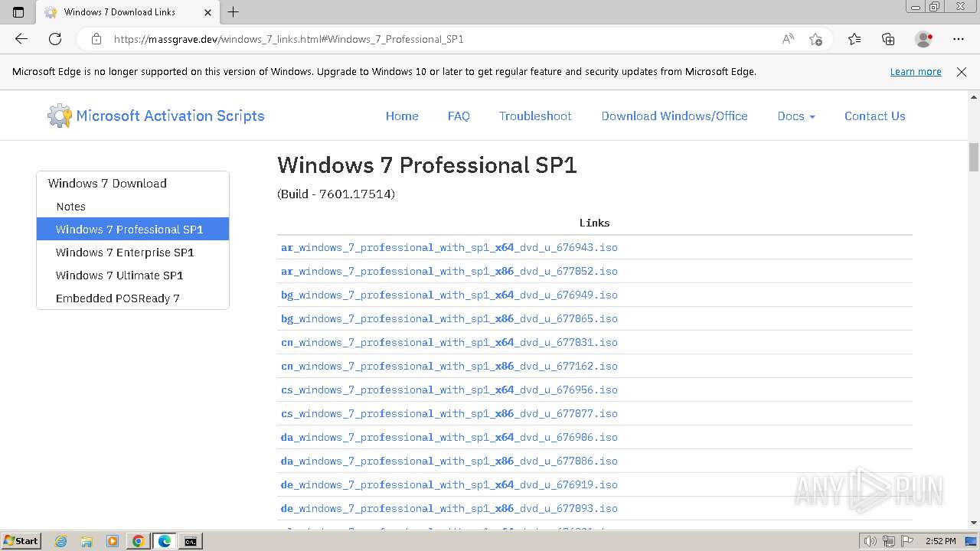Download cs x64 ISO 676956
This screenshot has height=551, width=980.
point(449,390)
